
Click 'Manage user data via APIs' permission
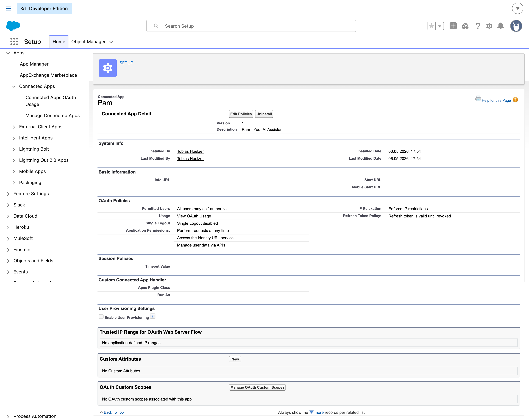point(201,245)
